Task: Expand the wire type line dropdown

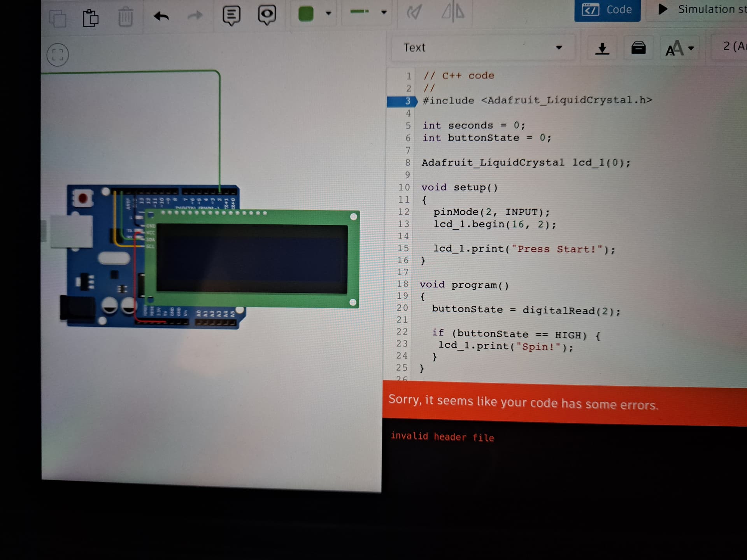Action: pos(384,12)
